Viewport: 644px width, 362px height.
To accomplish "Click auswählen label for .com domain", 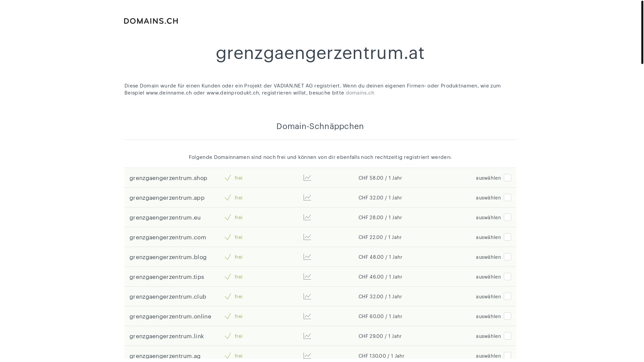I will [488, 237].
